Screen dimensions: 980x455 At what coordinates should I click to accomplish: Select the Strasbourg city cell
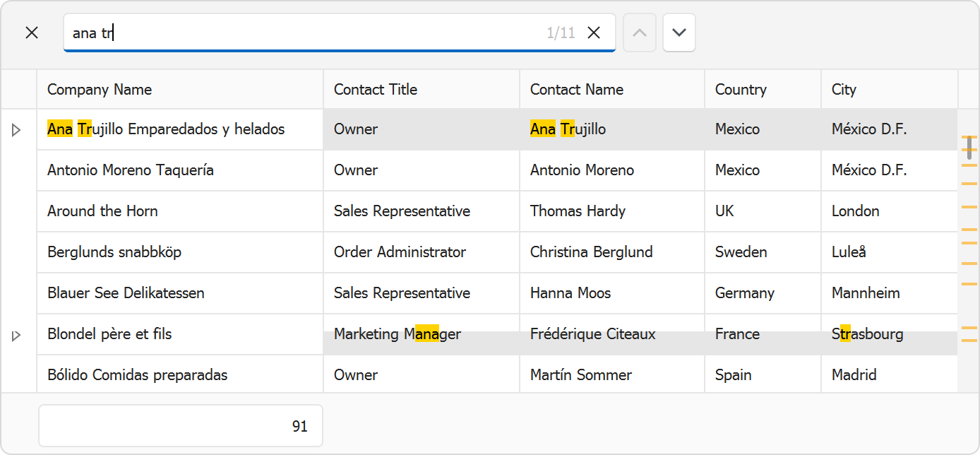click(x=889, y=334)
